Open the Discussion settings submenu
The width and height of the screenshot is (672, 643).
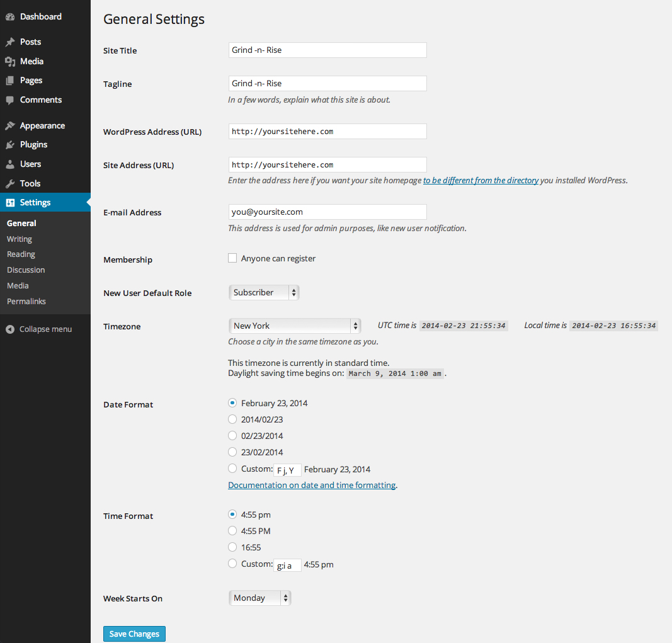click(26, 270)
